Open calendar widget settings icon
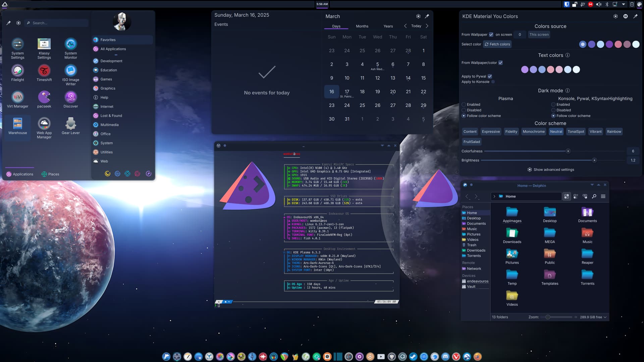 418,16
